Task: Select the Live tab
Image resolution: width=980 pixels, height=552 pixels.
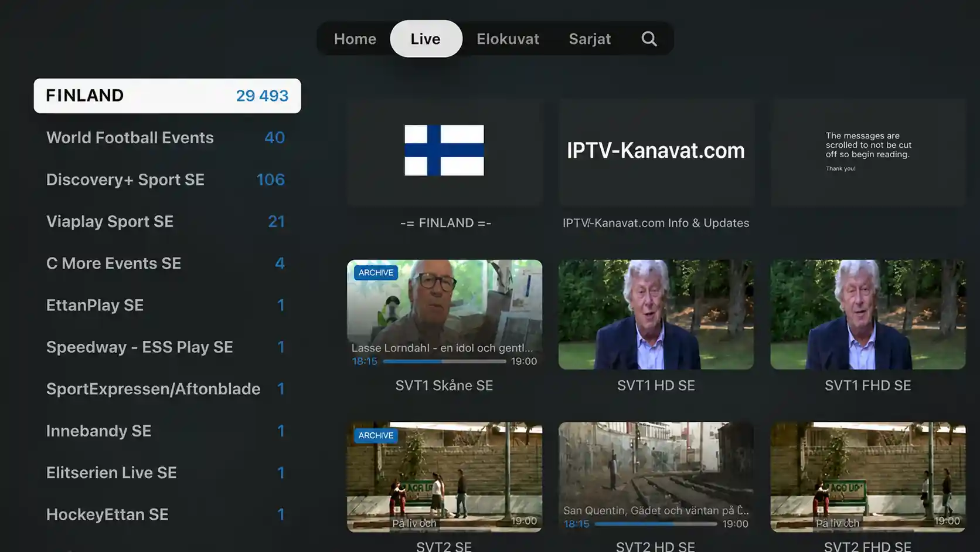Action: click(426, 39)
